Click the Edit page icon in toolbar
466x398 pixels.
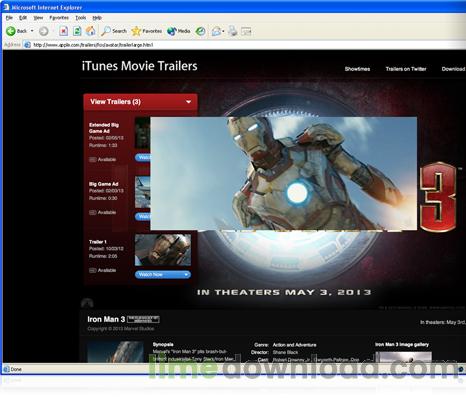246,31
